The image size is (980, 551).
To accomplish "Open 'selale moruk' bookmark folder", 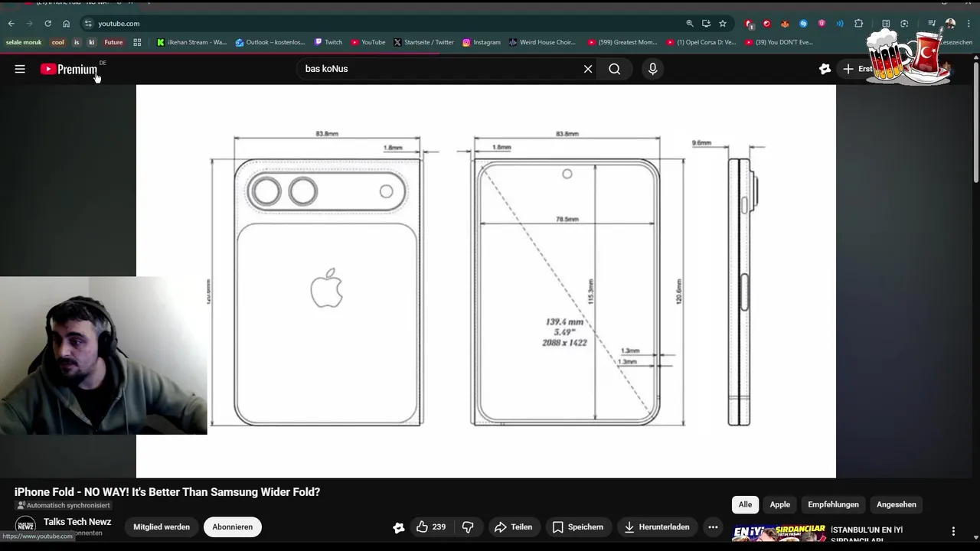I will point(24,42).
